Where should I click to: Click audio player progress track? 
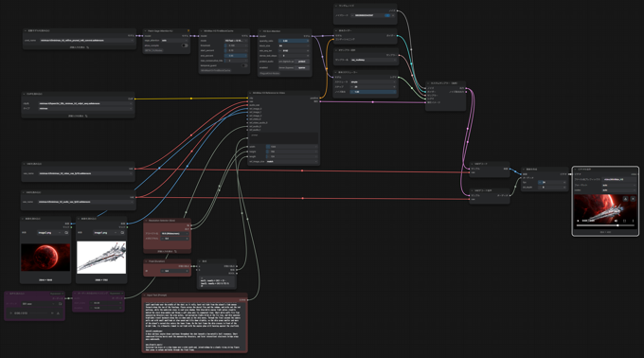point(38,313)
